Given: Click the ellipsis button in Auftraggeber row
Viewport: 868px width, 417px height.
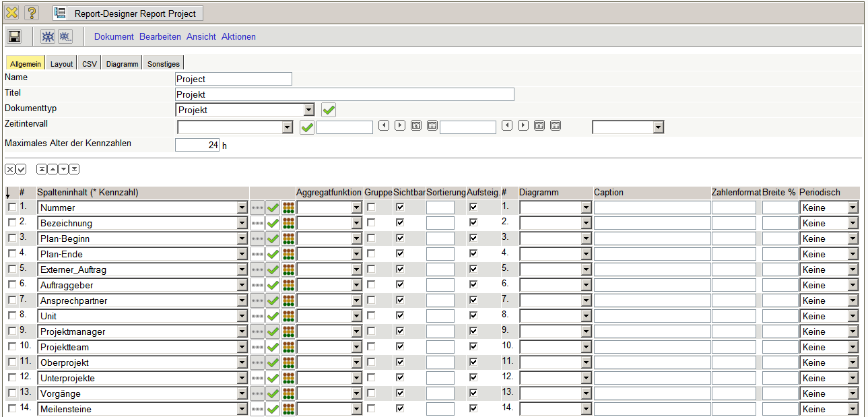Looking at the screenshot, I should [257, 286].
